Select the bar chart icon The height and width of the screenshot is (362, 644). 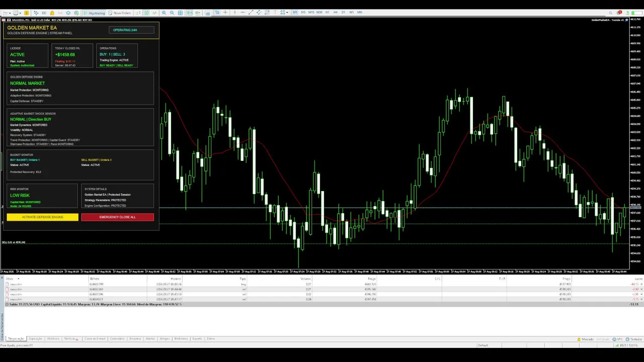pos(138,13)
